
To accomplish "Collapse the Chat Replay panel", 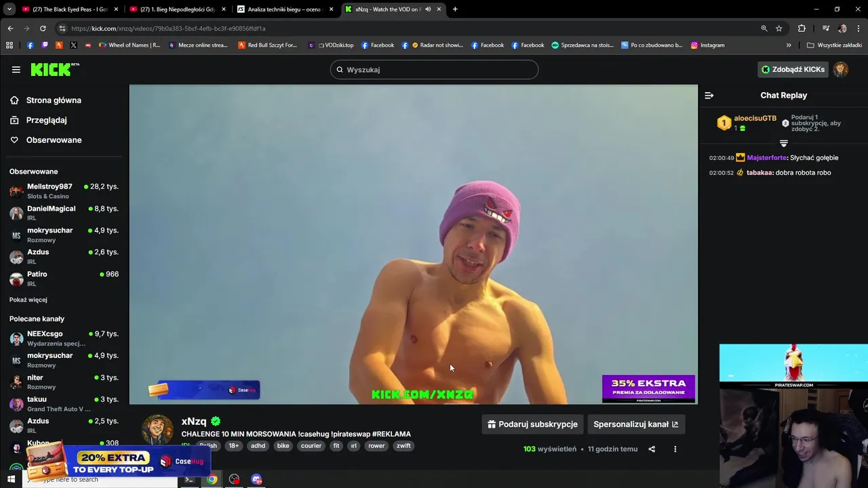I will (x=709, y=96).
